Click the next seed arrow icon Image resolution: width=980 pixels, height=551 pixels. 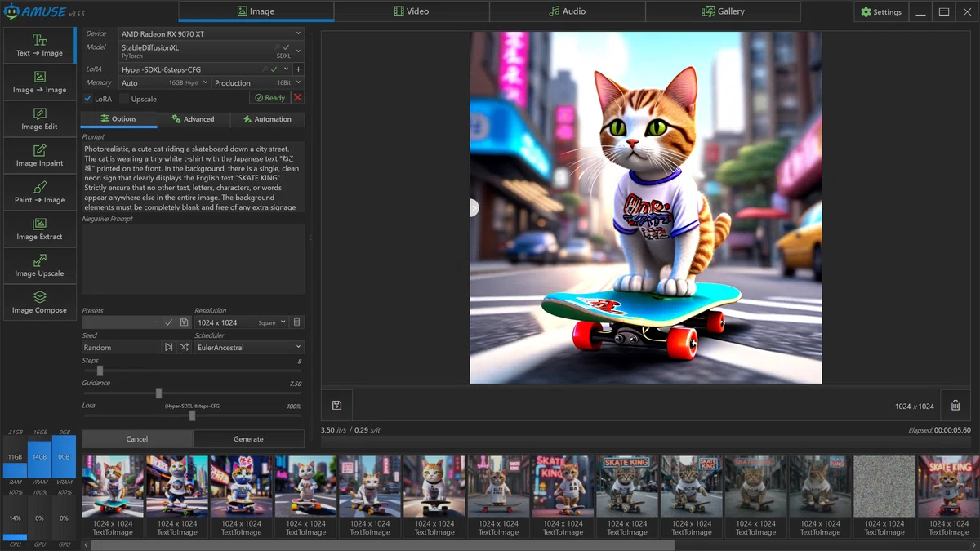[169, 347]
